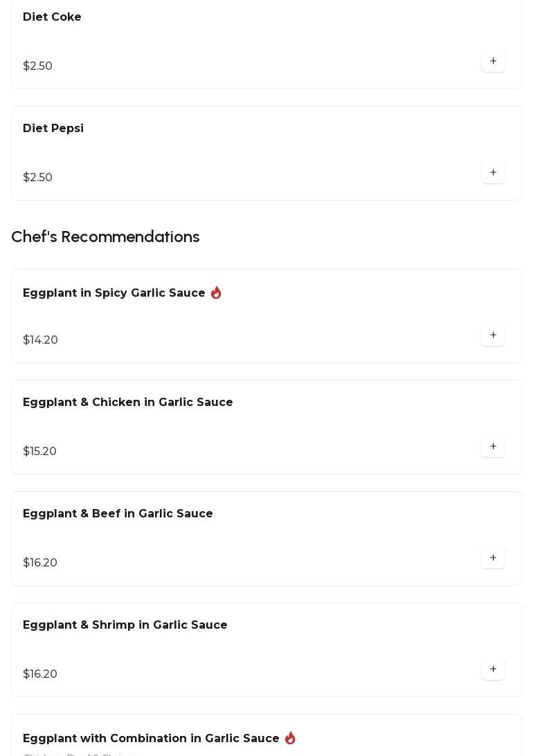Open Eggplant with Combination in Garlic Sauce
This screenshot has height=756, width=533.
pyautogui.click(x=151, y=739)
